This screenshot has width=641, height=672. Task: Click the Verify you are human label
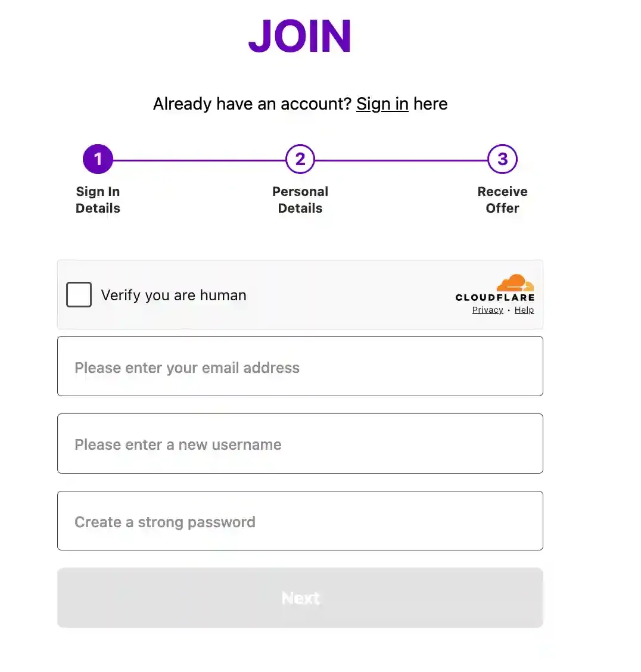(x=173, y=295)
